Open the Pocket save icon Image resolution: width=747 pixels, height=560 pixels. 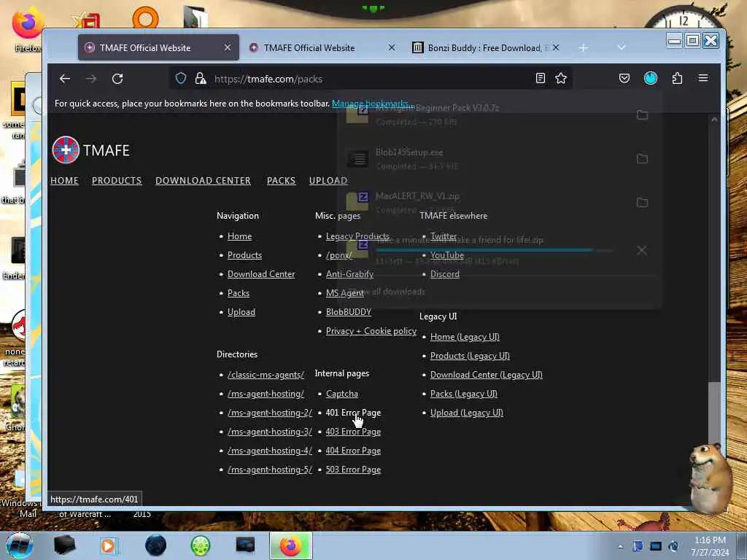tap(624, 78)
